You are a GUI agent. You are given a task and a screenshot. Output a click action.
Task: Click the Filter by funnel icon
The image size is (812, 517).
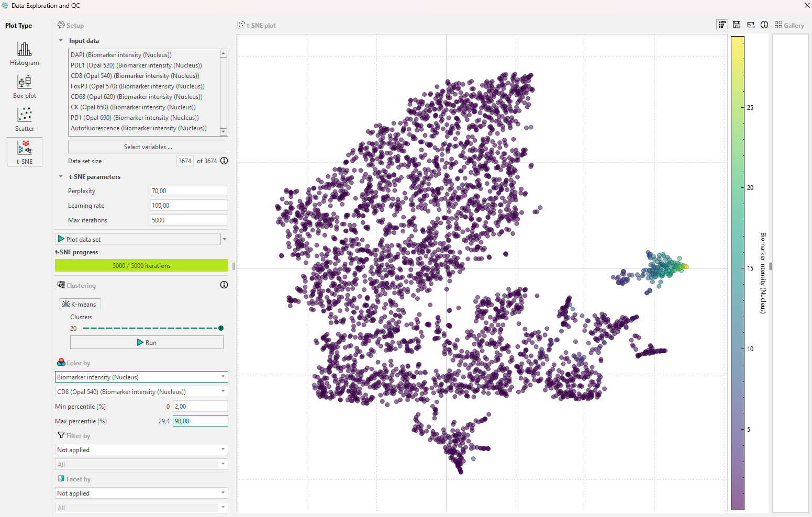coord(61,435)
